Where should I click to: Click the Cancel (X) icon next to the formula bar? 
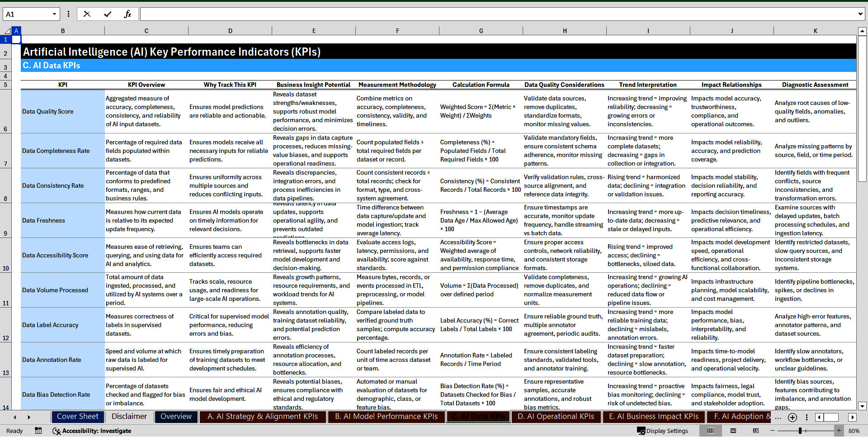(87, 14)
